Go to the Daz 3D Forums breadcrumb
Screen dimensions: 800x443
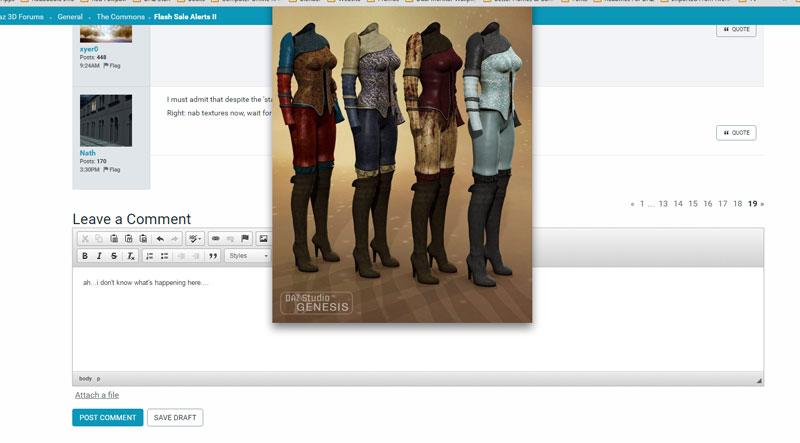[21, 17]
